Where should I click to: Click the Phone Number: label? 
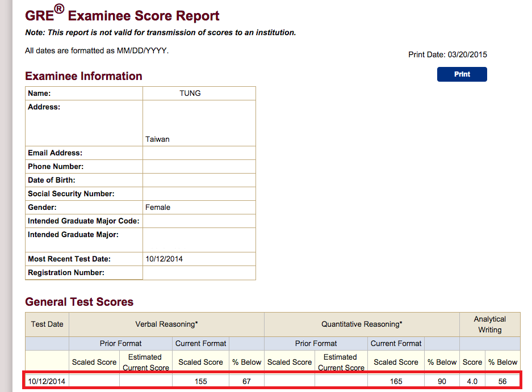pyautogui.click(x=56, y=166)
